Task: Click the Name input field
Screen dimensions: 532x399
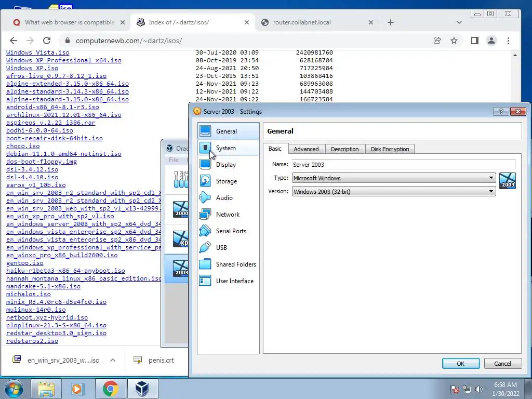Action: (404, 165)
